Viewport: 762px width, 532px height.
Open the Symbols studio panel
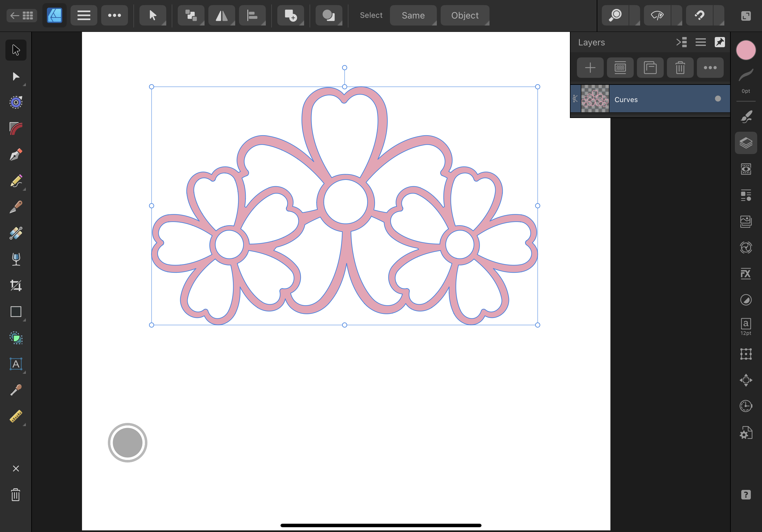click(x=746, y=248)
